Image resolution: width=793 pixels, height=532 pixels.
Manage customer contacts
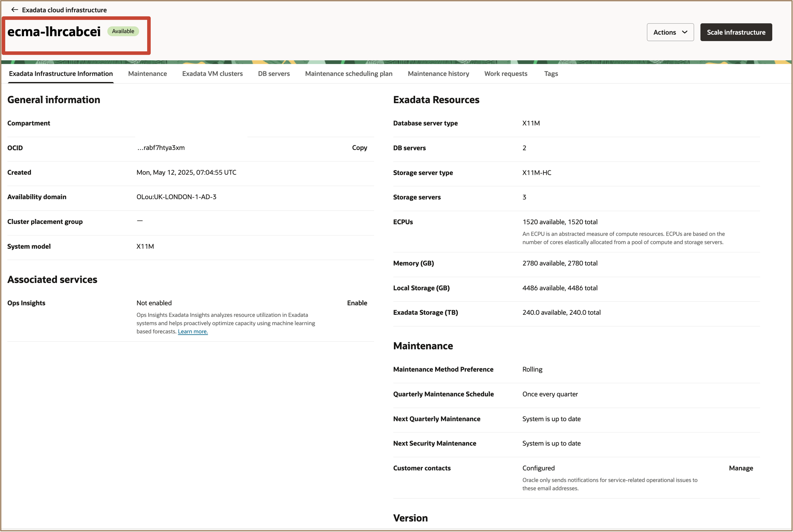click(x=741, y=468)
